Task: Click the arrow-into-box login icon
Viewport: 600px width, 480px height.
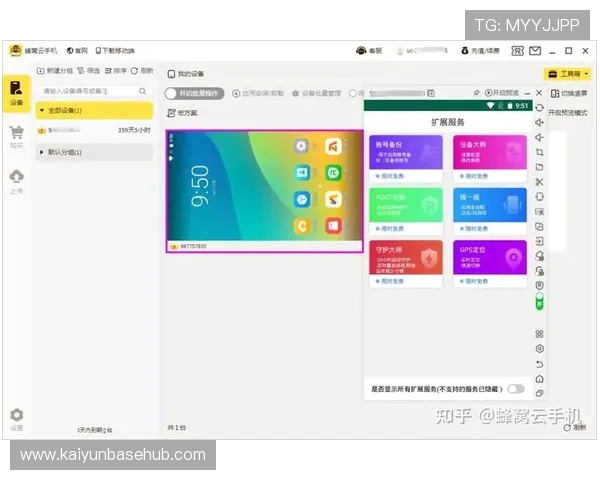Action: 540,241
